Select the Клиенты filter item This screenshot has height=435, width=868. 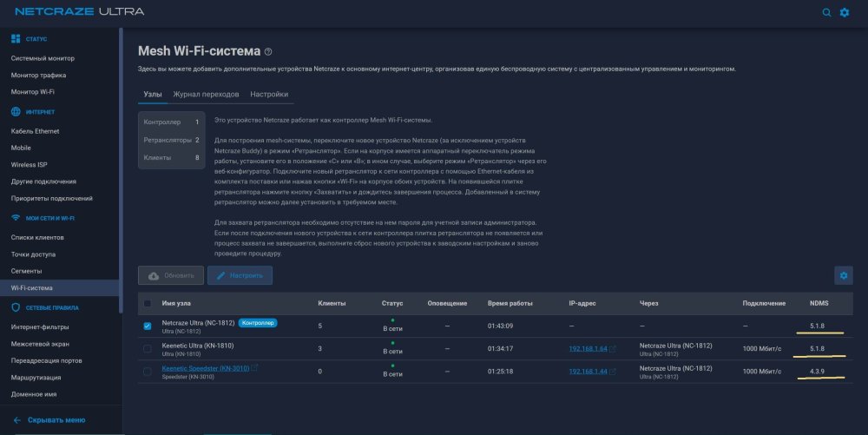[x=171, y=158]
